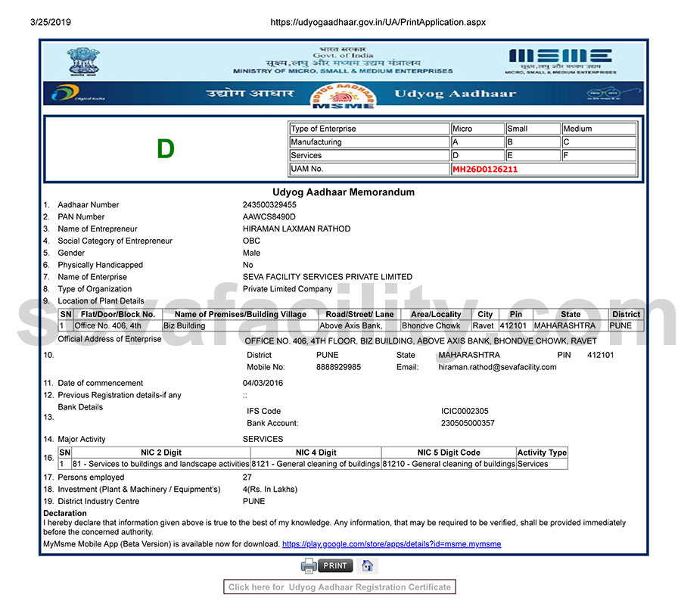Click the Udyog Aadhaar fingerprint emblem
The width and height of the screenshot is (681, 616).
[343, 95]
